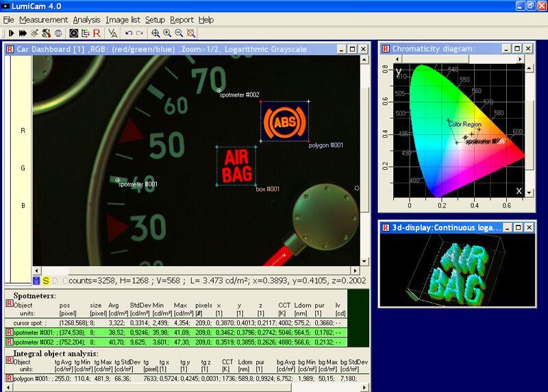Click the R icon in Car Dashboard title bar
The height and width of the screenshot is (392, 548).
(x=10, y=49)
